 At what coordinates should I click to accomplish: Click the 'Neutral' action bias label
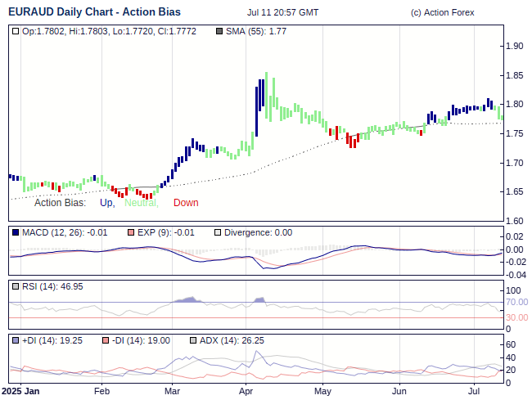pyautogui.click(x=140, y=203)
